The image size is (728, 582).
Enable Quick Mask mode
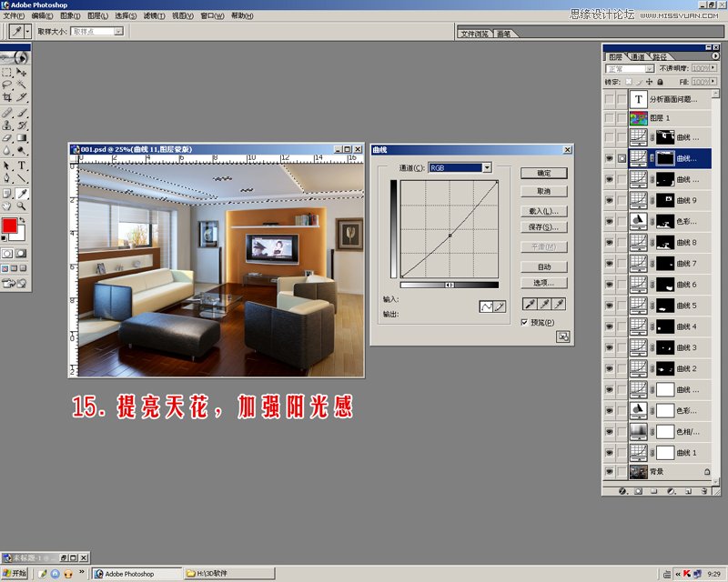21,254
